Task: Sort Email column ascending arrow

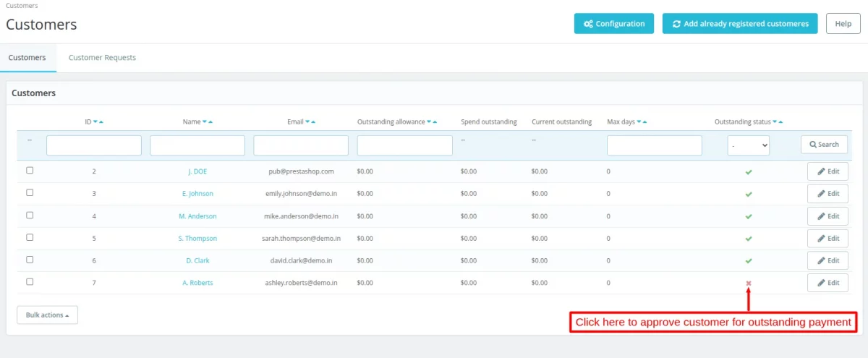Action: click(x=313, y=122)
